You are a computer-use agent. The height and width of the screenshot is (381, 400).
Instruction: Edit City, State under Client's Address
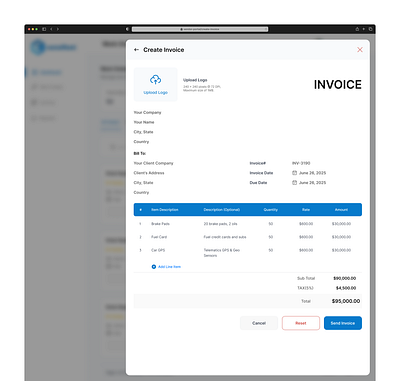(x=143, y=183)
